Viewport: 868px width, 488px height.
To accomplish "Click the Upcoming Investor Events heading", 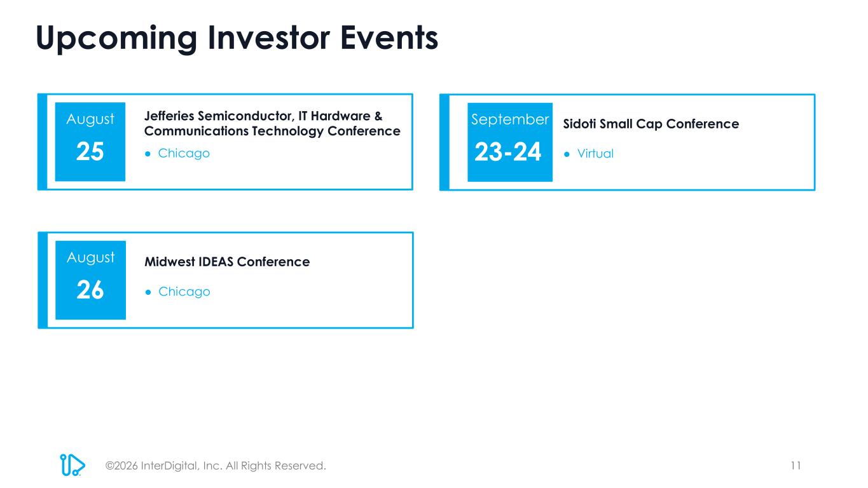I will (x=237, y=38).
